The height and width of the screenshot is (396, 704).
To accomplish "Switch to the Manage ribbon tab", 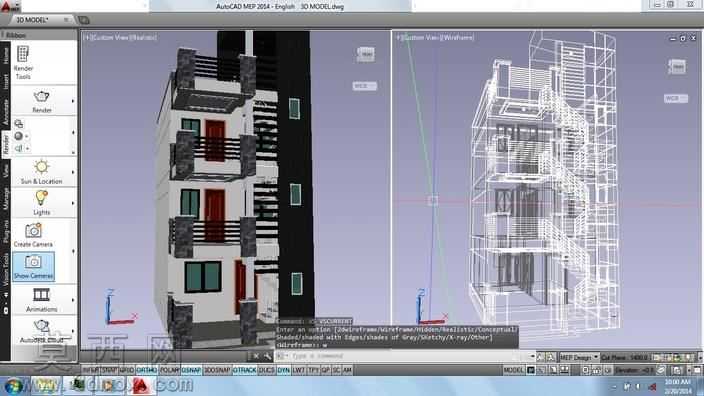I will coord(5,199).
